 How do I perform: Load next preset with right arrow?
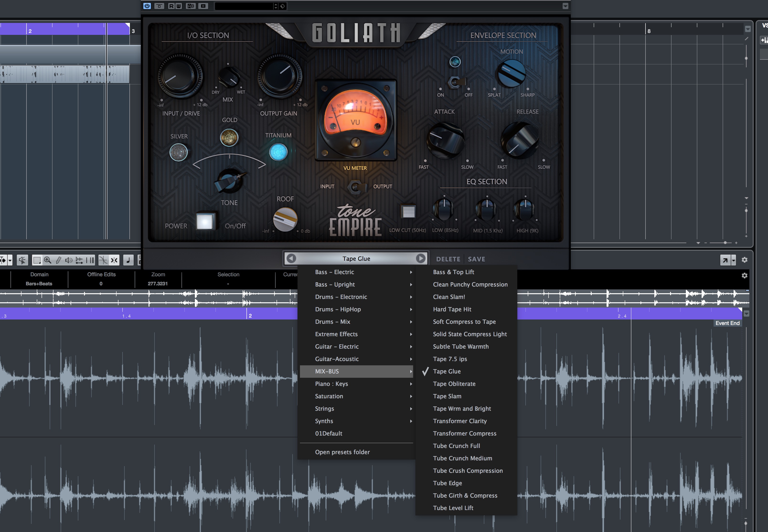[x=421, y=259]
